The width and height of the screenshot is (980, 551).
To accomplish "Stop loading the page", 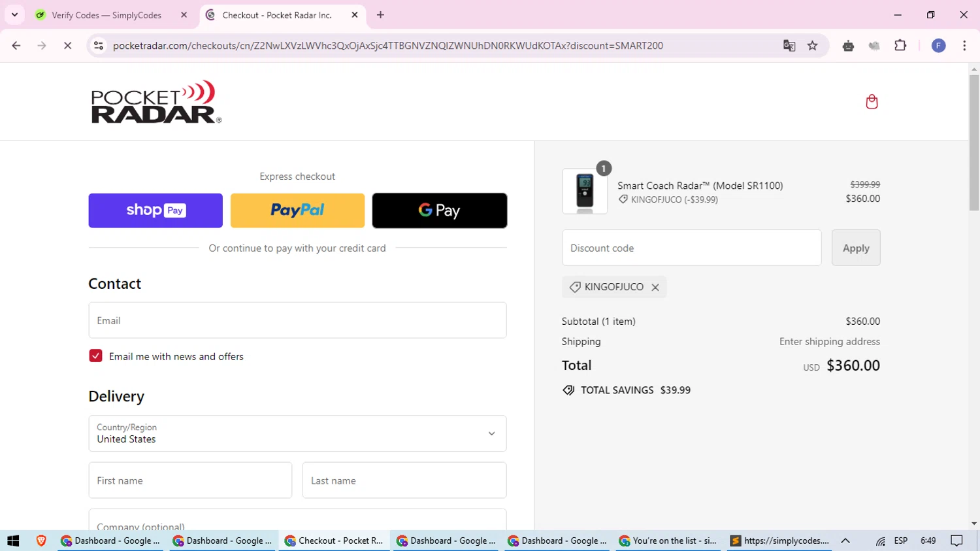I will [x=67, y=46].
